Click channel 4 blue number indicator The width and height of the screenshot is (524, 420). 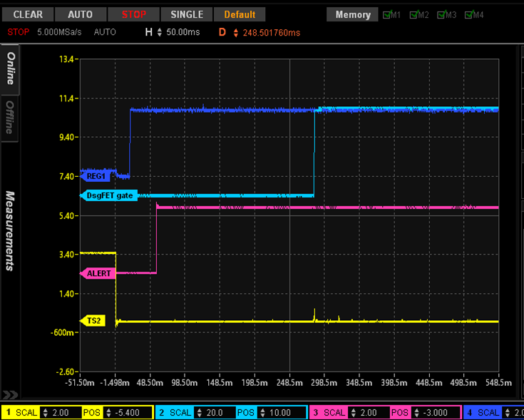pyautogui.click(x=470, y=413)
